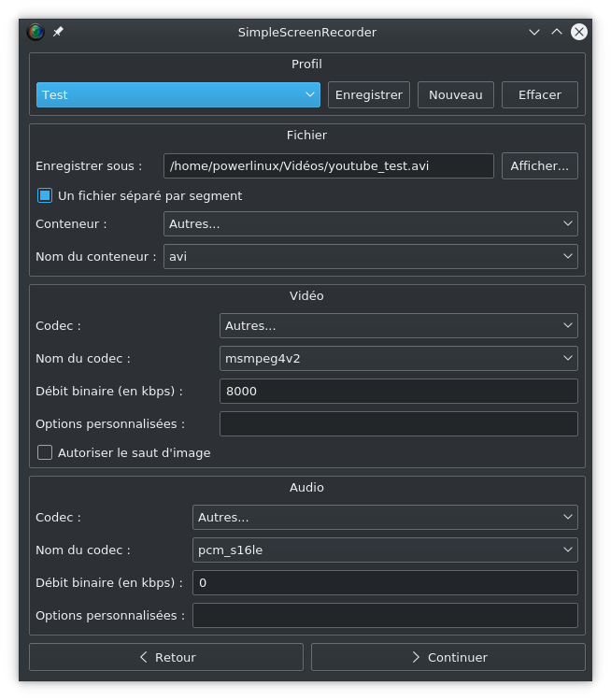The height and width of the screenshot is (700, 611).
Task: Expand the Conteneur dropdown
Action: pyautogui.click(x=371, y=223)
